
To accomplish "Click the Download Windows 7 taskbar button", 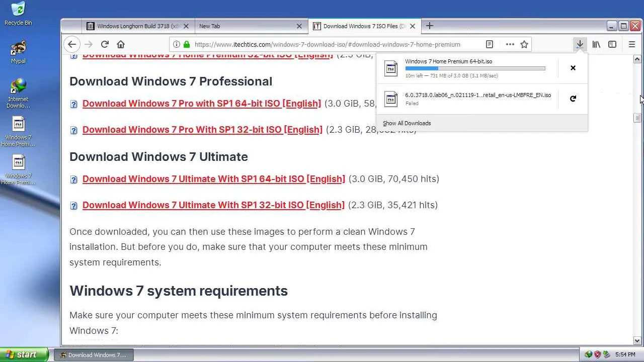I will 94,355.
